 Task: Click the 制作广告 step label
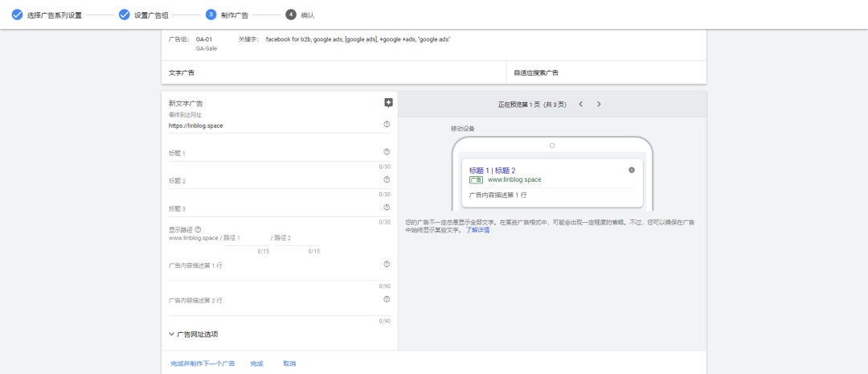point(234,15)
